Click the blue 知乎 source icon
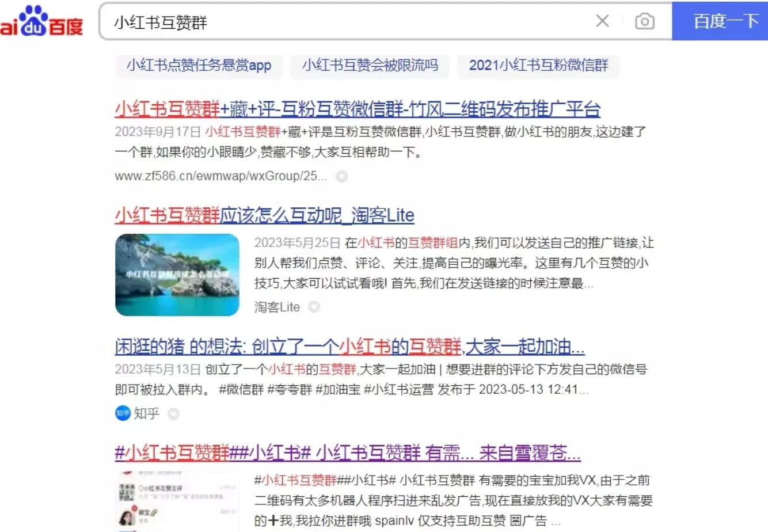 [123, 413]
